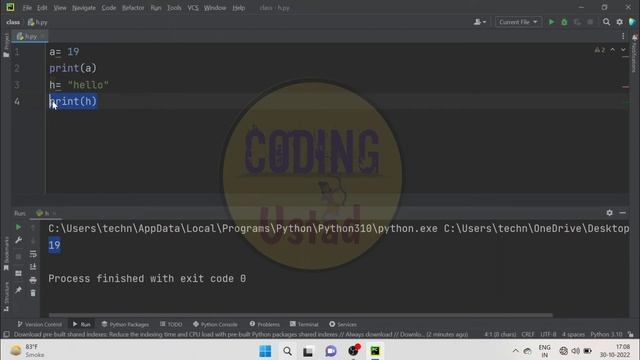Open editor tabs kebab menu
This screenshot has width=640, height=360.
tap(623, 36)
